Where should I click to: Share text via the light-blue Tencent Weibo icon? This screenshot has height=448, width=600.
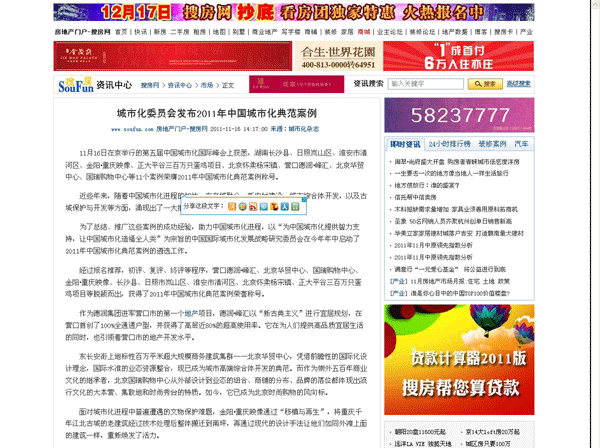tap(264, 207)
